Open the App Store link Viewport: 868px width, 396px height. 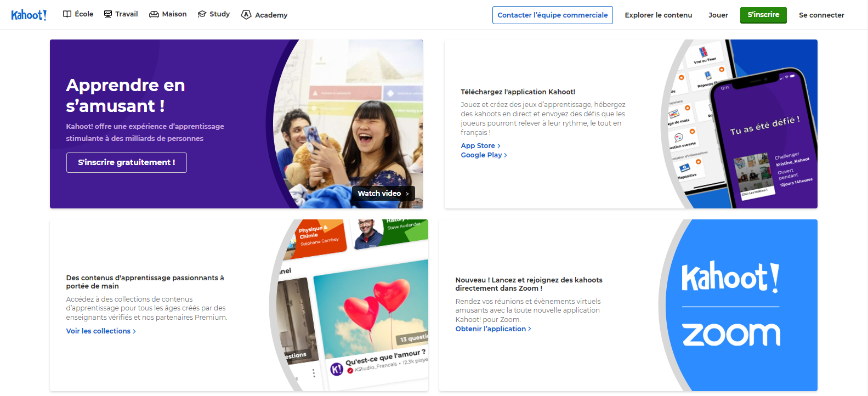(x=480, y=146)
